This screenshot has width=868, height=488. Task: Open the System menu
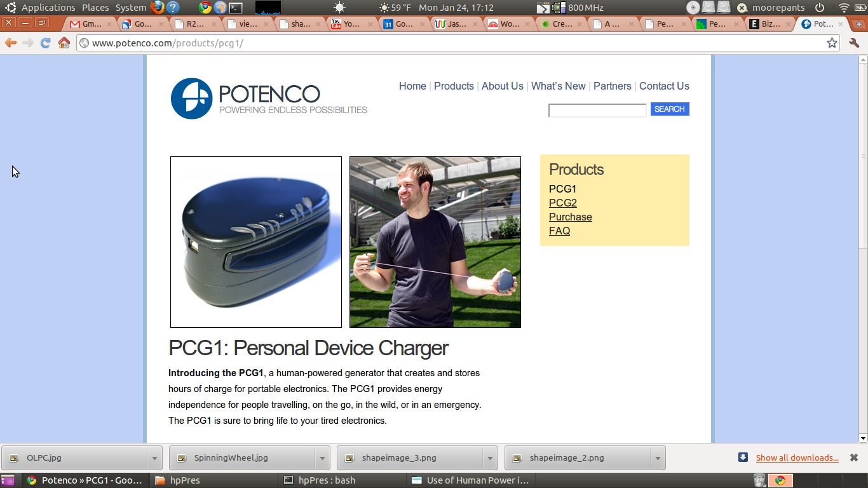[131, 8]
